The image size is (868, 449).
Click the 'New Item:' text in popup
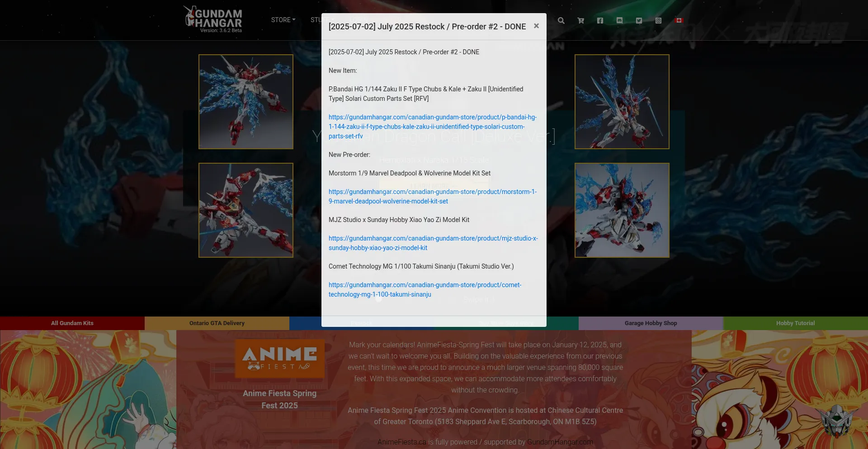[x=343, y=71]
